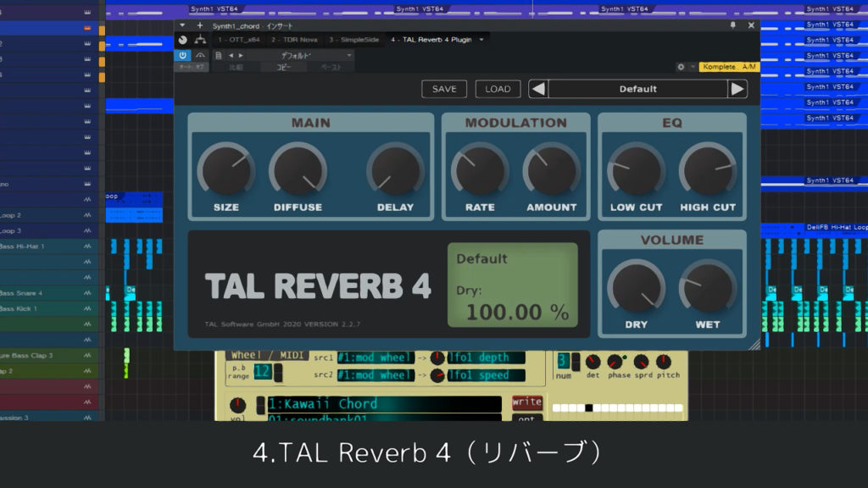Pin the plugin window
Image resolution: width=868 pixels, height=488 pixels.
(733, 25)
